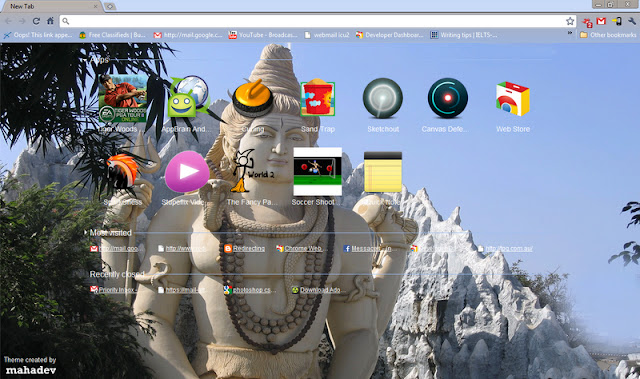Open the most visited Redirecting link

pyautogui.click(x=244, y=248)
